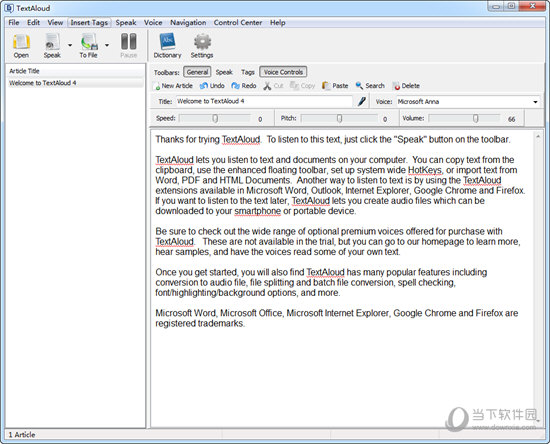Viewport: 550px width, 444px height.
Task: Click the word 'smartphone' in the text
Action: click(x=257, y=211)
